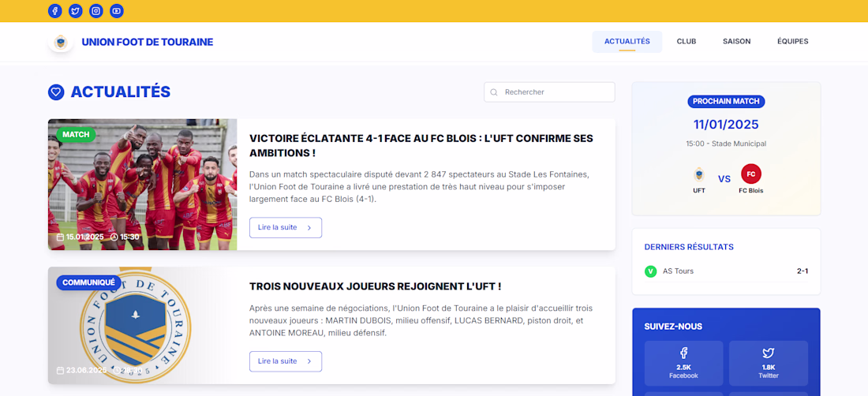Click the 2-1 score of the AS Tours result
The height and width of the screenshot is (396, 868).
[x=803, y=271]
